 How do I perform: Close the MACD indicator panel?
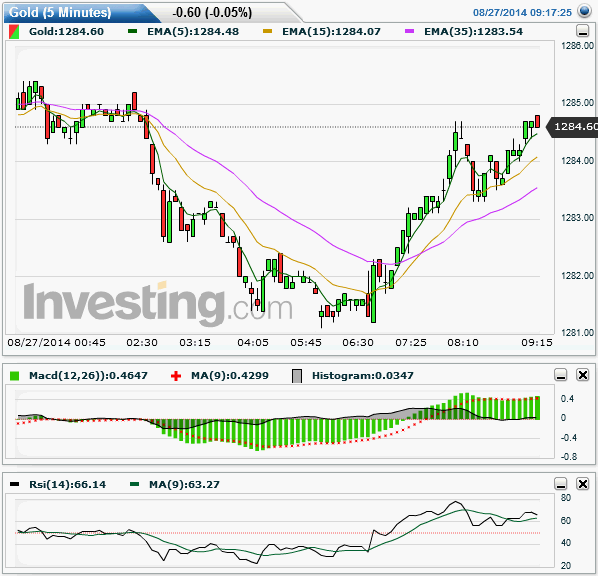tap(583, 375)
